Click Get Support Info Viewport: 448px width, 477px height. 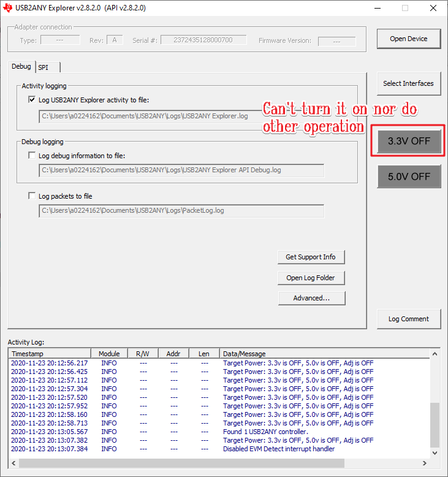[x=311, y=257]
